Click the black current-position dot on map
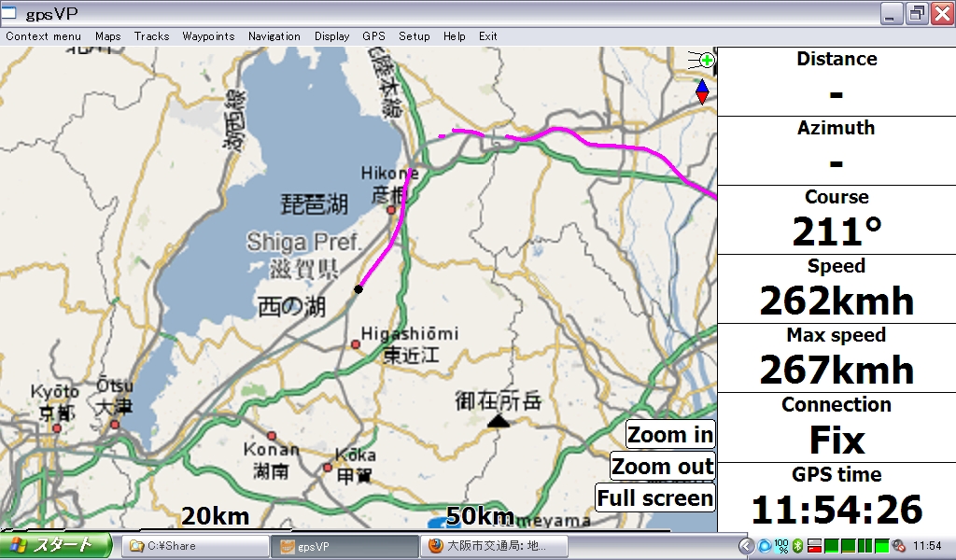Screen dimensions: 956x560 (358, 289)
